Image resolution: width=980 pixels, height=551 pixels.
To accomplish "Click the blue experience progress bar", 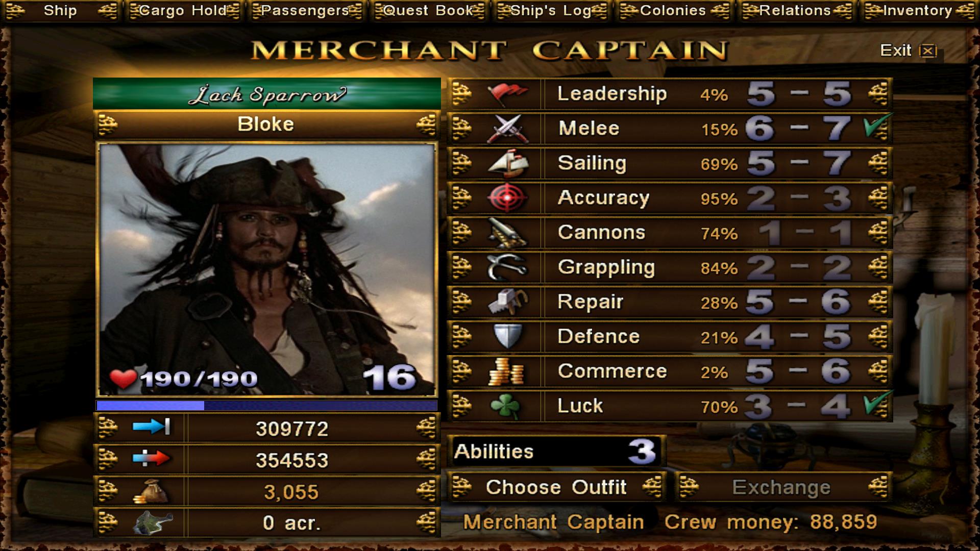I will tap(266, 406).
